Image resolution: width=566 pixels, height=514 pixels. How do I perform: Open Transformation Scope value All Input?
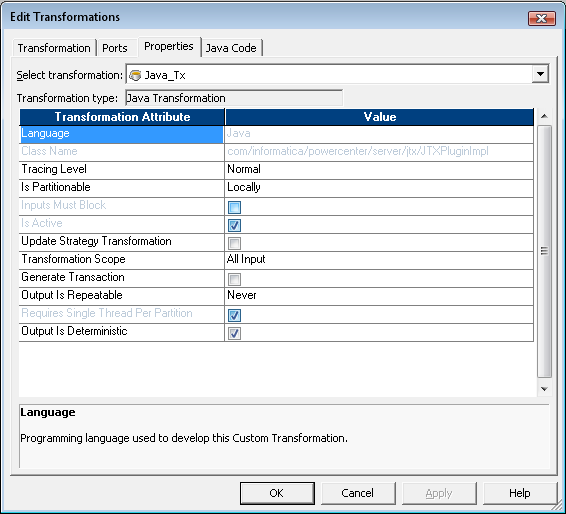click(x=379, y=259)
